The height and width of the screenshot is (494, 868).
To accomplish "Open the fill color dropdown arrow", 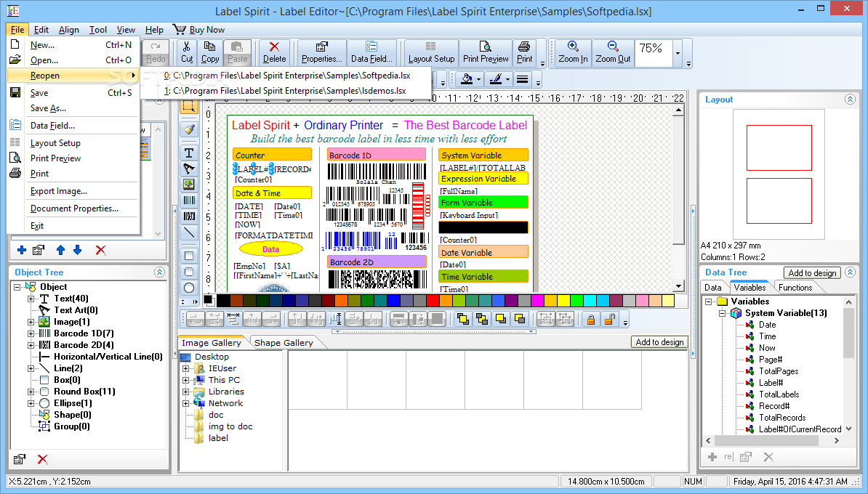I will click(x=479, y=80).
